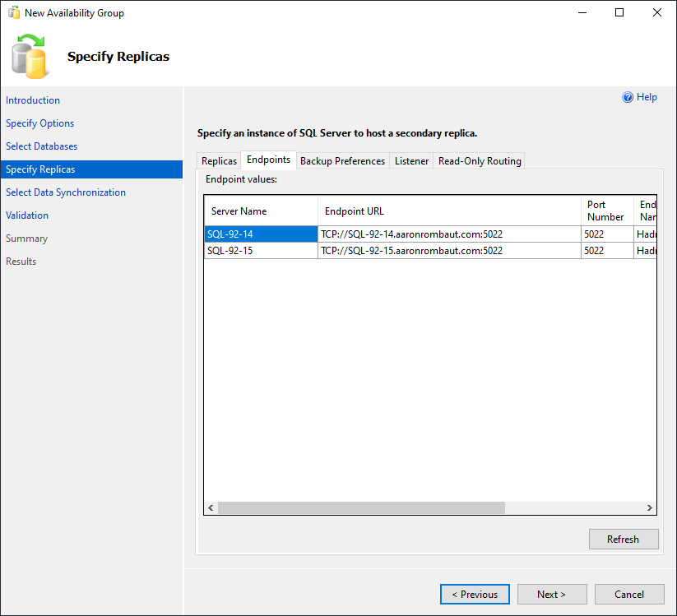Viewport: 677px width, 616px height.
Task: Go back with the Previous button
Action: [x=475, y=594]
